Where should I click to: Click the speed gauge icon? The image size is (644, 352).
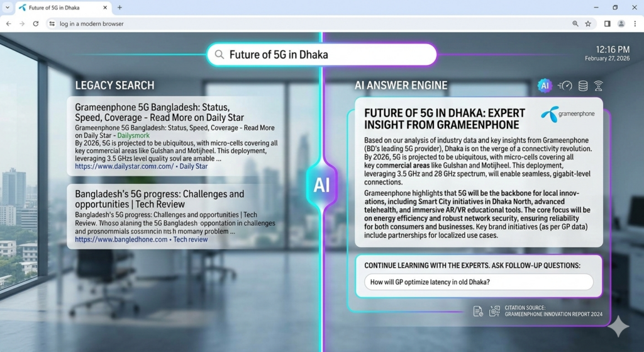pos(565,86)
